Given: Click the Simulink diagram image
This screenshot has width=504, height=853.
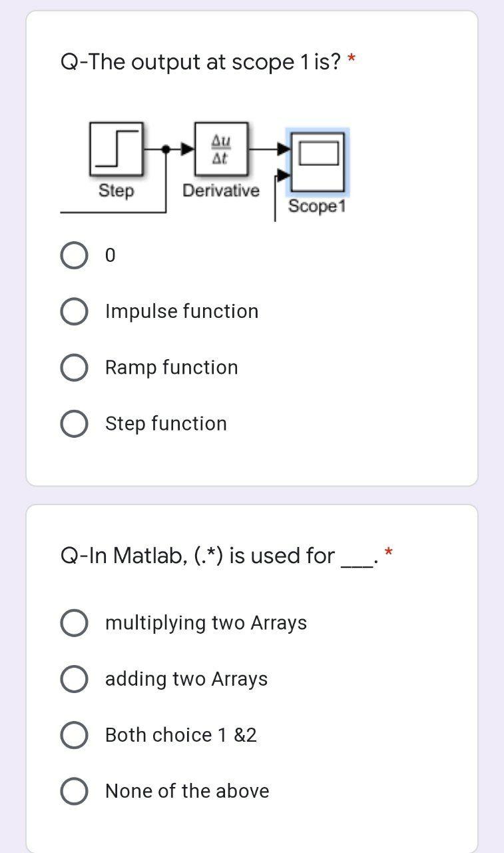Looking at the screenshot, I should pyautogui.click(x=205, y=169).
